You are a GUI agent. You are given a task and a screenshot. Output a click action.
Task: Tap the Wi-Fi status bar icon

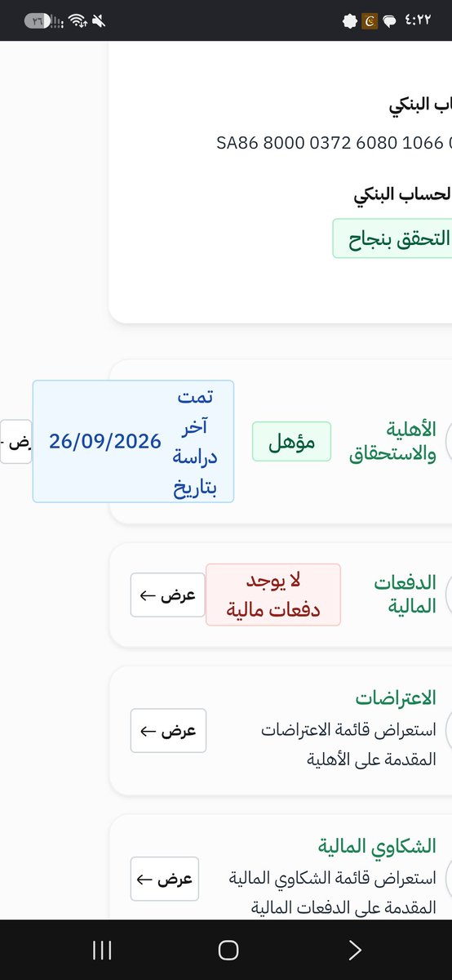tap(78, 20)
